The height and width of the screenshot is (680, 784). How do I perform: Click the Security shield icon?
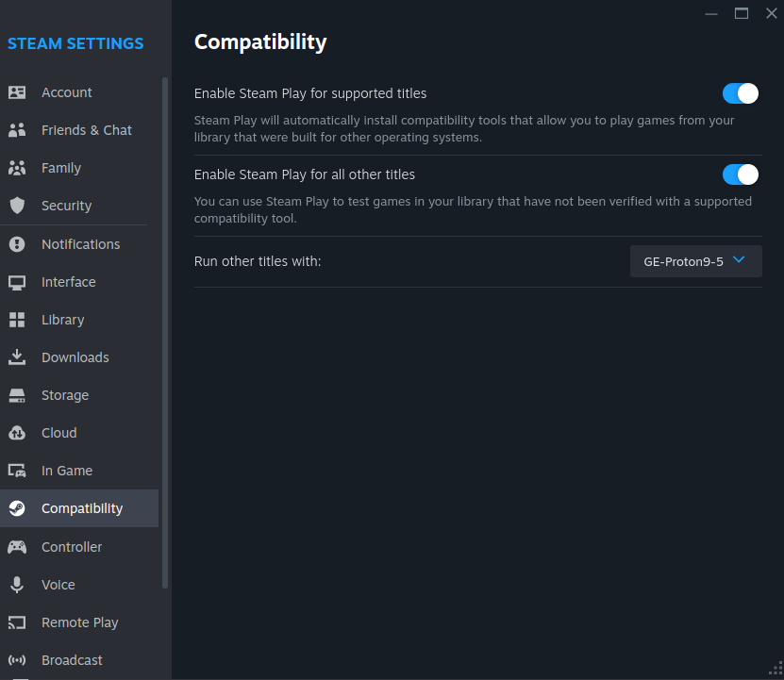point(17,206)
